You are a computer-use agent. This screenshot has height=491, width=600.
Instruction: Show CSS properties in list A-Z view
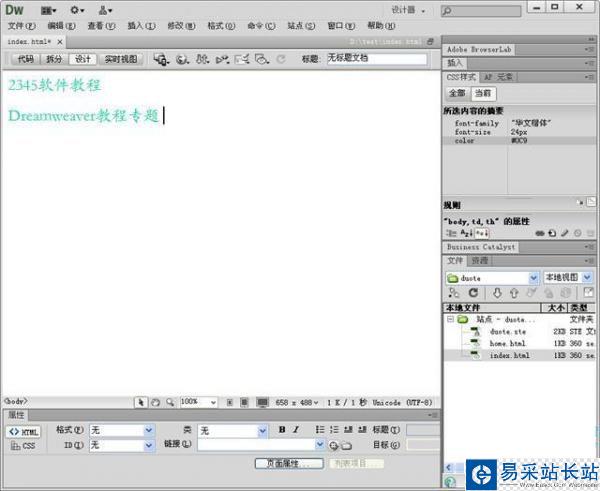(466, 233)
